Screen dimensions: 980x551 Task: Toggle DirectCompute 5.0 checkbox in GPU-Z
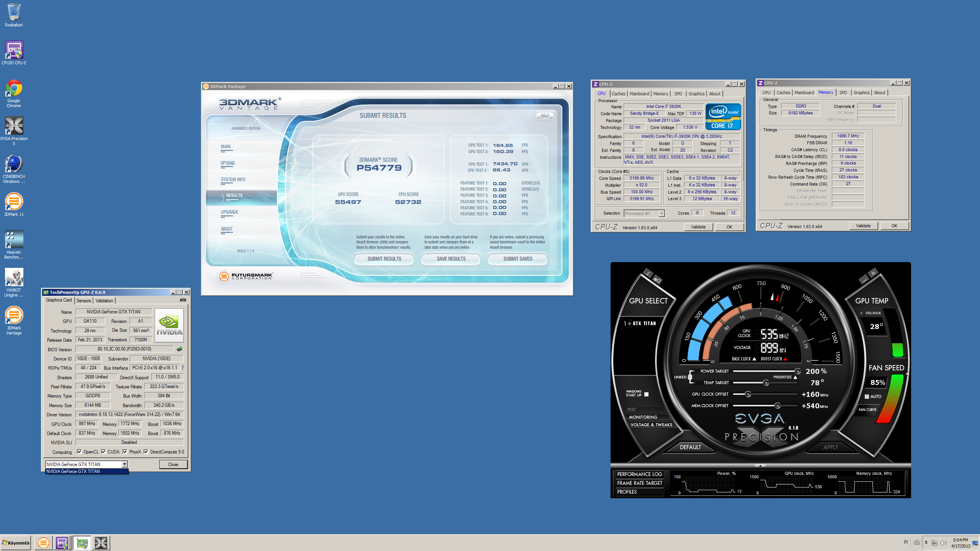click(x=146, y=452)
